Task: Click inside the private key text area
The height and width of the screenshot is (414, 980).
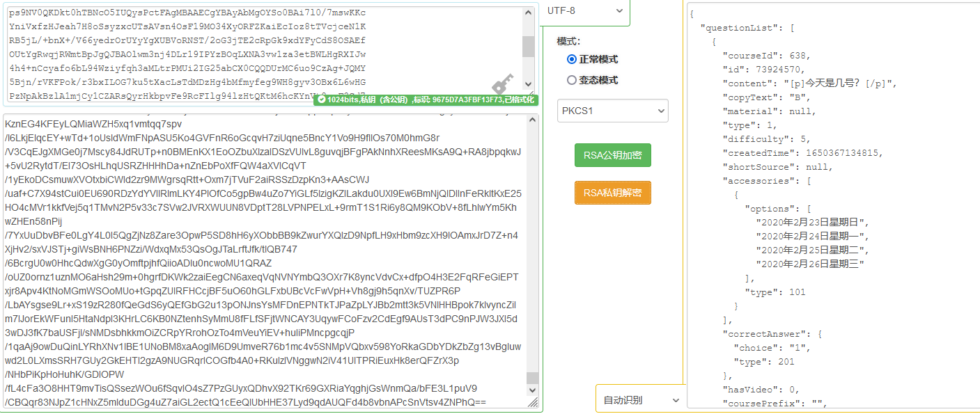Action: pyautogui.click(x=265, y=49)
